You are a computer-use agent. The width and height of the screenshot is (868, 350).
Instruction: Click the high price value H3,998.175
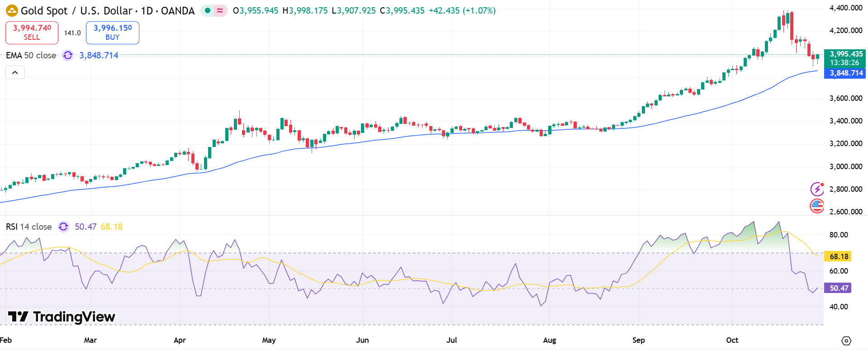pos(305,10)
